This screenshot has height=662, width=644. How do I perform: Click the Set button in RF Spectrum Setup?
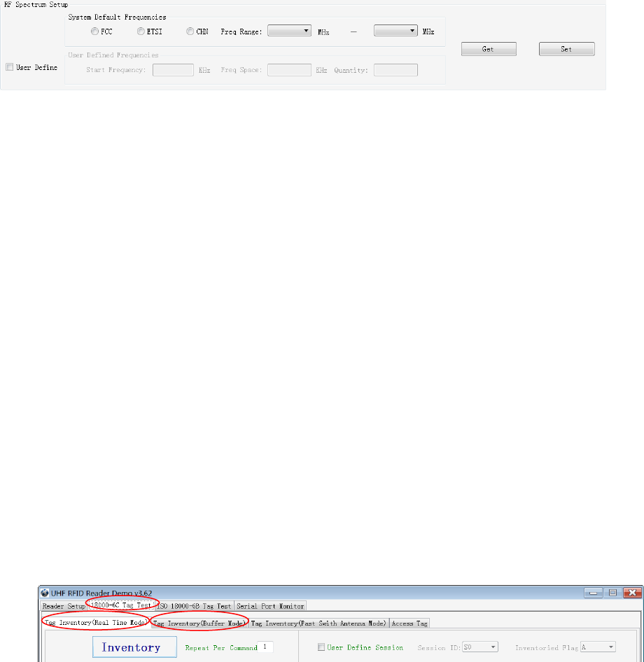[x=567, y=49]
